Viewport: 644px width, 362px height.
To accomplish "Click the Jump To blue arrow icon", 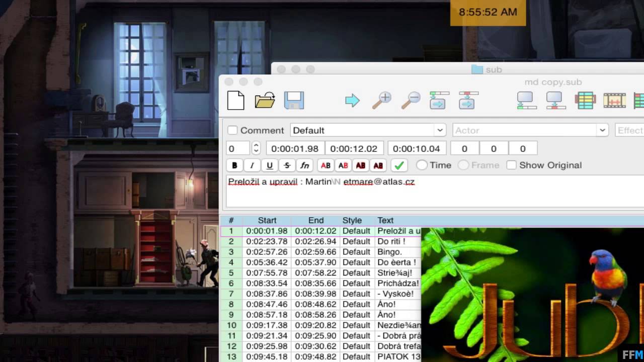I will [x=352, y=101].
